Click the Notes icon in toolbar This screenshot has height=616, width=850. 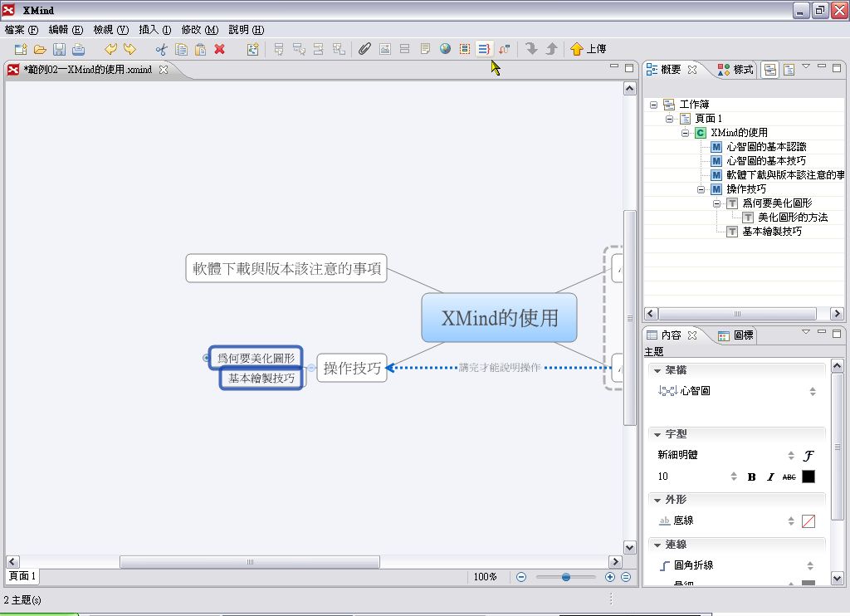point(425,49)
